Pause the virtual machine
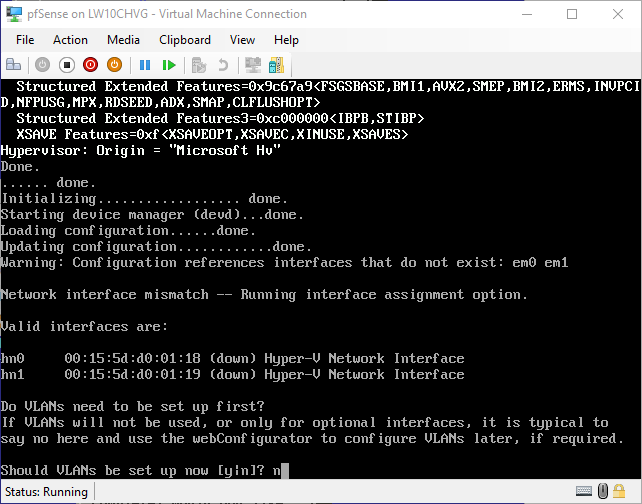Image resolution: width=642 pixels, height=504 pixels. 145,65
